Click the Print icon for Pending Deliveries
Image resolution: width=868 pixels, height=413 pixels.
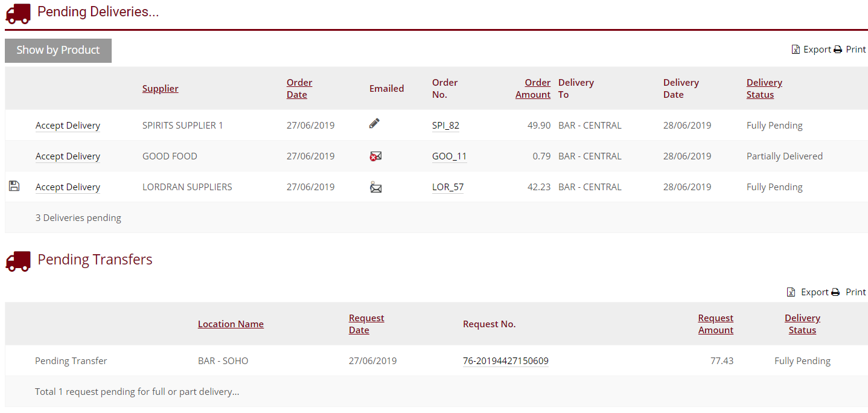(x=838, y=49)
